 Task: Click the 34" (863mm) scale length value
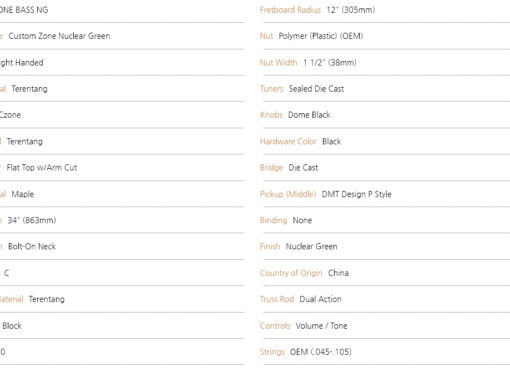[x=32, y=220]
